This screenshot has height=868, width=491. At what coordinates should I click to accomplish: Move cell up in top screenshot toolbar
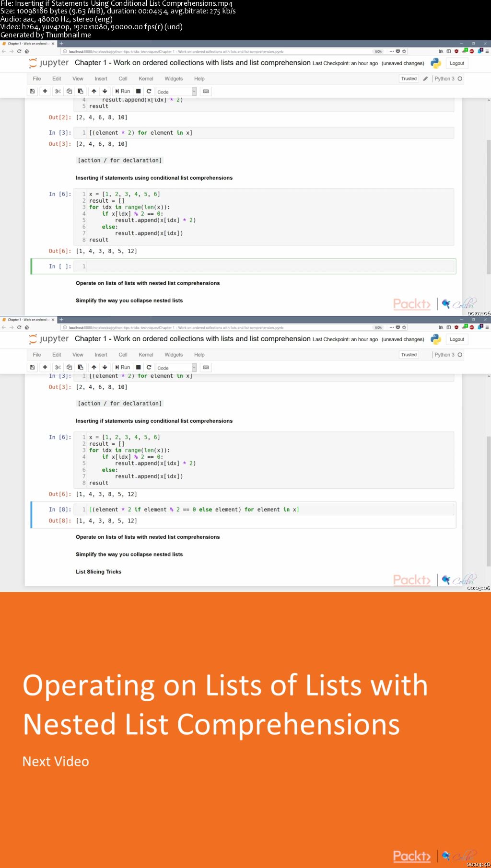click(x=94, y=91)
